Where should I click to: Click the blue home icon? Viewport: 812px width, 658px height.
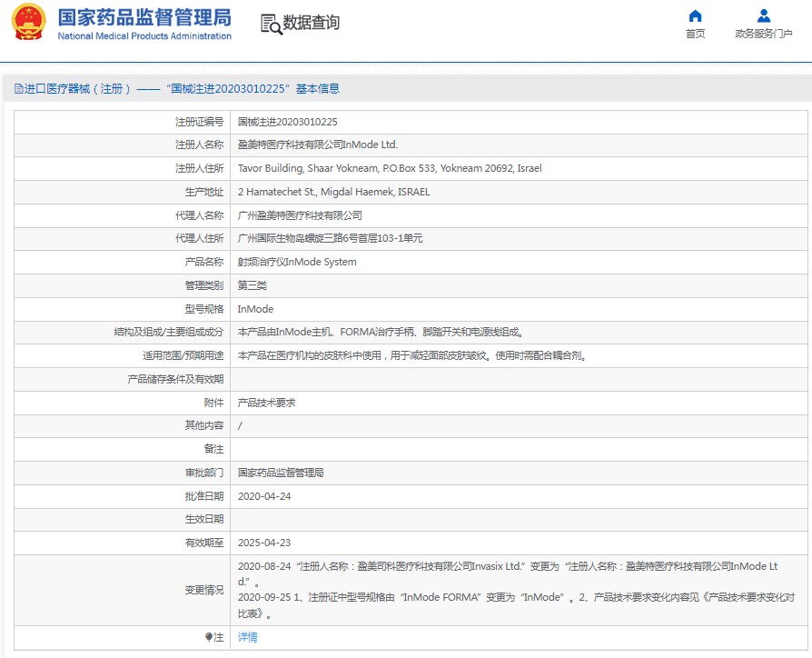tap(695, 16)
